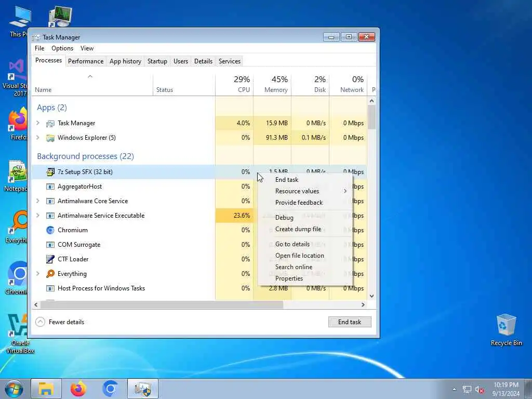
Task: Expand the Windows Explorer (5) row
Action: coord(38,137)
